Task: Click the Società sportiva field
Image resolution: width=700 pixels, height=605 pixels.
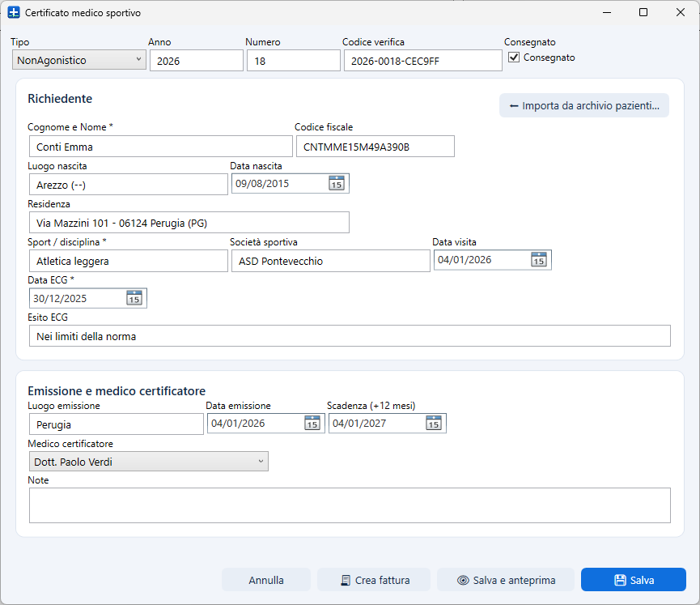Action: (331, 261)
